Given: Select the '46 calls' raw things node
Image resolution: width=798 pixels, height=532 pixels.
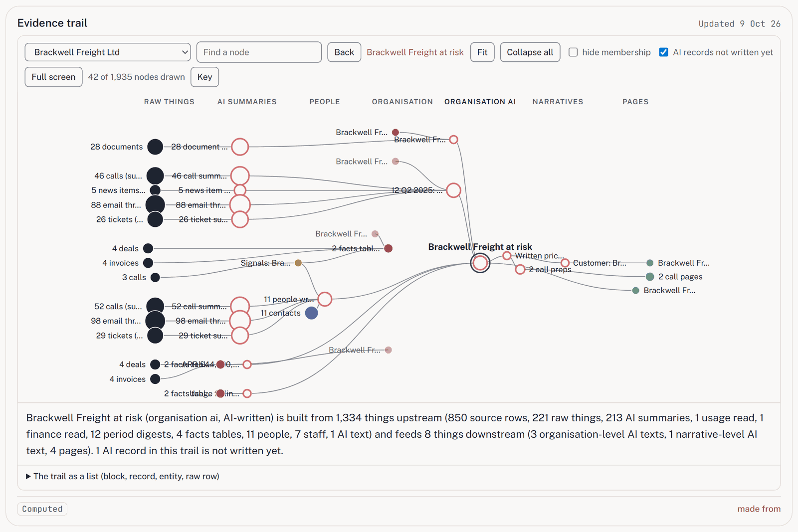Looking at the screenshot, I should tap(155, 176).
